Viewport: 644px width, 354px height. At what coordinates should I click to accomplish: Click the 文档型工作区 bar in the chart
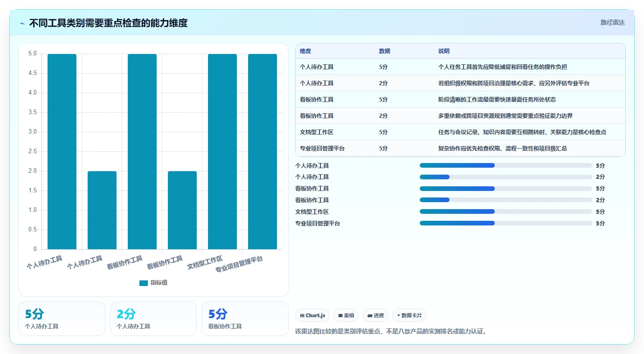point(222,151)
